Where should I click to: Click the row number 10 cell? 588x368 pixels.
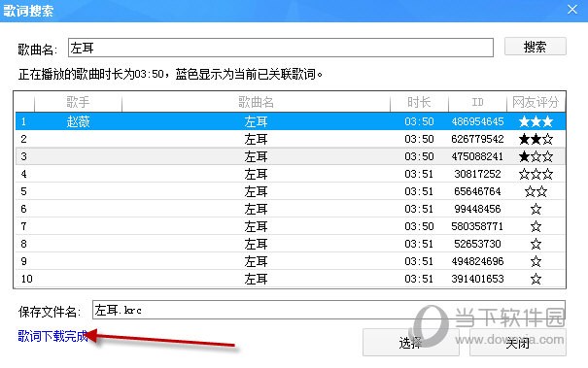click(x=26, y=279)
